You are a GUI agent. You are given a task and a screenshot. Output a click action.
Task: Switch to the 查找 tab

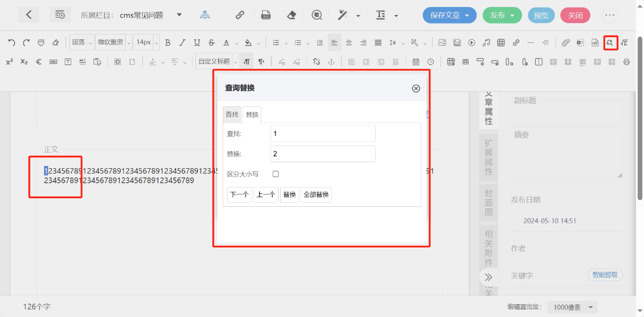(232, 114)
